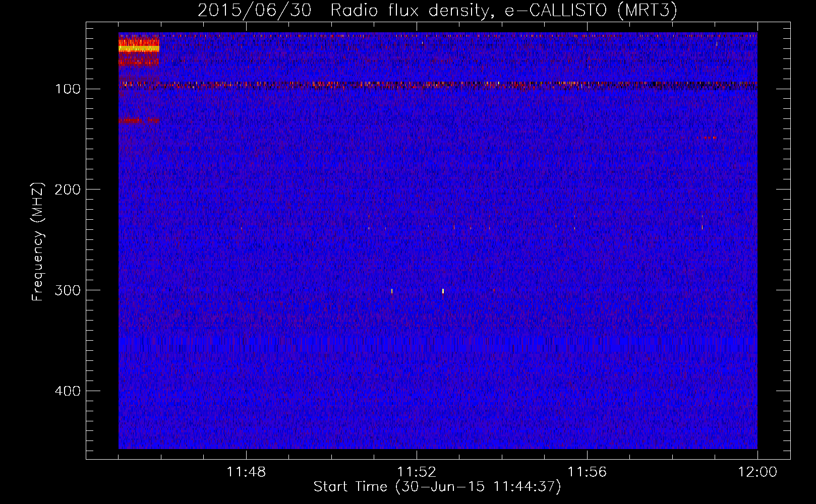Click the 300 MHz frequency tick label
The width and height of the screenshot is (816, 504).
[68, 290]
